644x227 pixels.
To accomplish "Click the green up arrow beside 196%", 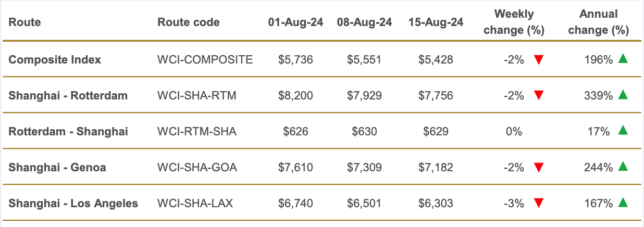I will pos(623,59).
